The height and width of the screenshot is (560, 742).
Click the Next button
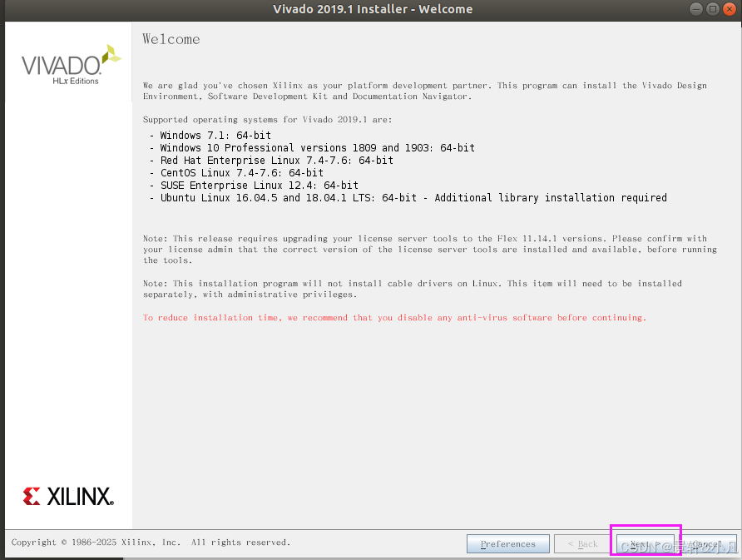pos(645,544)
